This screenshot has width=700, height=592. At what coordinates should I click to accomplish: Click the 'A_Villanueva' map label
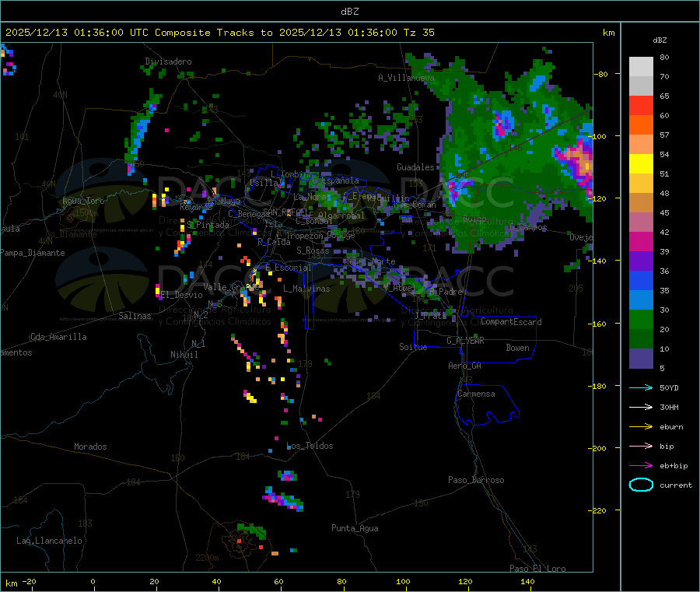(406, 78)
